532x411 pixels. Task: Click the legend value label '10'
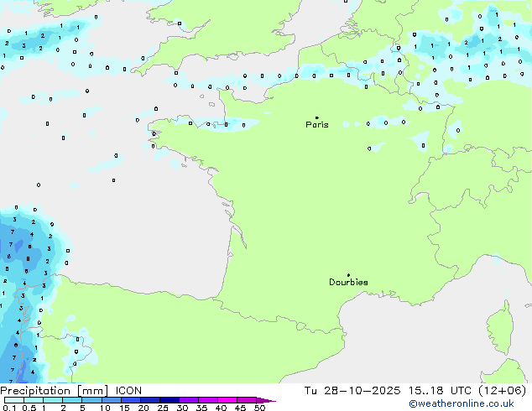click(x=105, y=408)
